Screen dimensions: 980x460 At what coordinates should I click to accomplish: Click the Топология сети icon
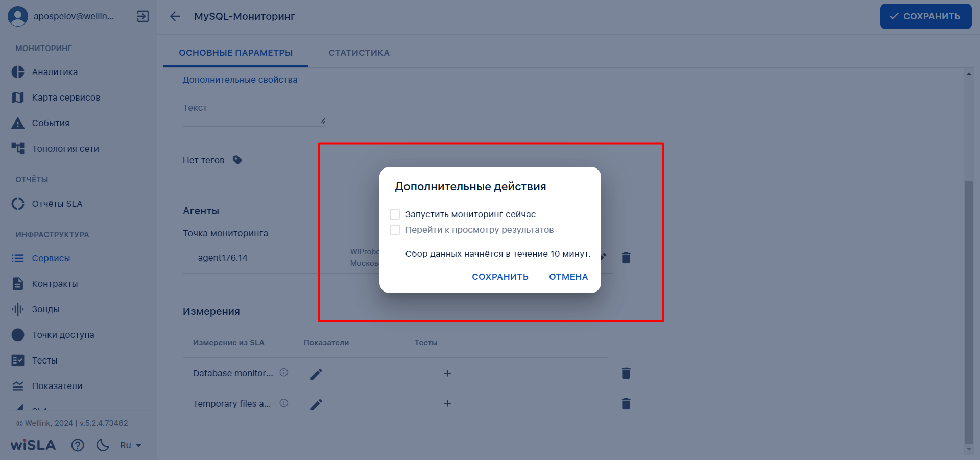[18, 149]
